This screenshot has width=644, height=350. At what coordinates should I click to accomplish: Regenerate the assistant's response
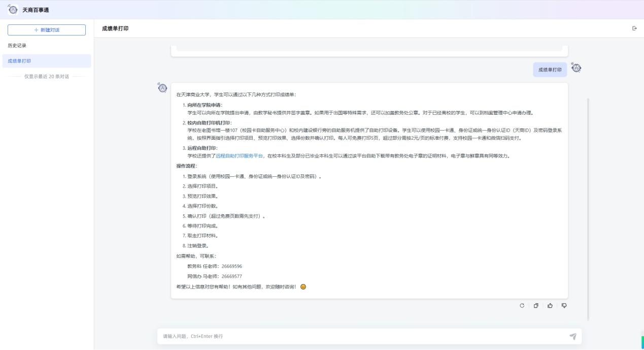coord(522,305)
